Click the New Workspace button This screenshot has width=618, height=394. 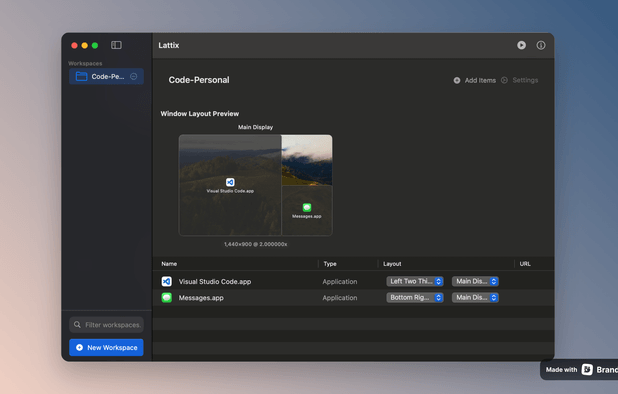tap(106, 348)
